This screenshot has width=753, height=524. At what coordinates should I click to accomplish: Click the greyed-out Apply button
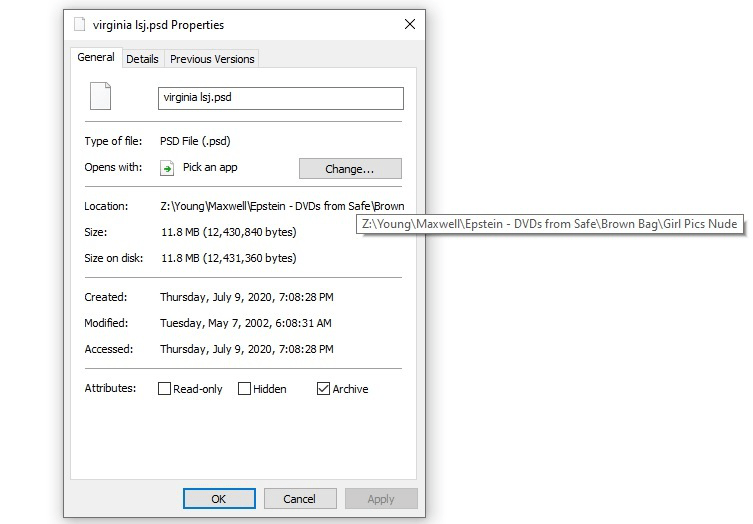click(381, 499)
